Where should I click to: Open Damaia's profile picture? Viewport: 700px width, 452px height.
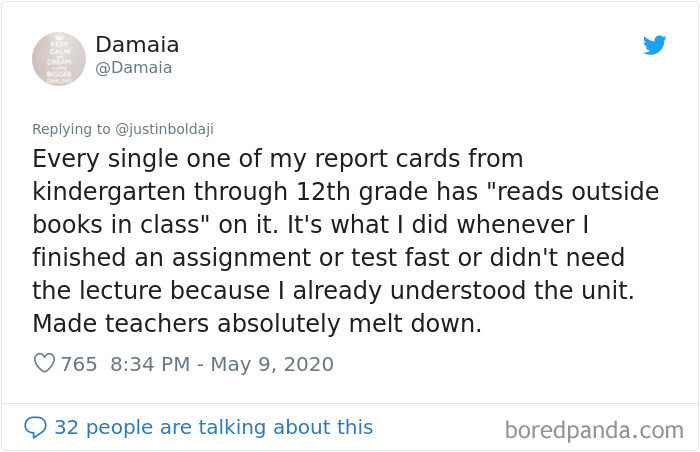[59, 58]
